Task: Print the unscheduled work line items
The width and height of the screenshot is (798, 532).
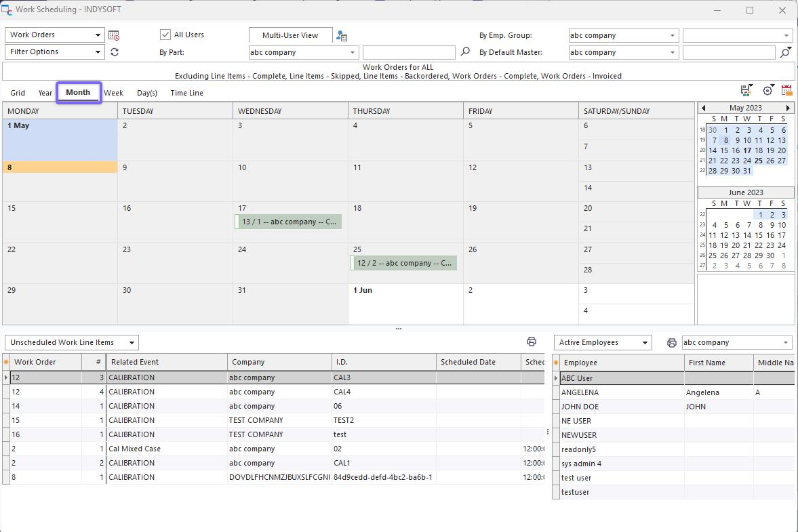Action: click(x=532, y=342)
